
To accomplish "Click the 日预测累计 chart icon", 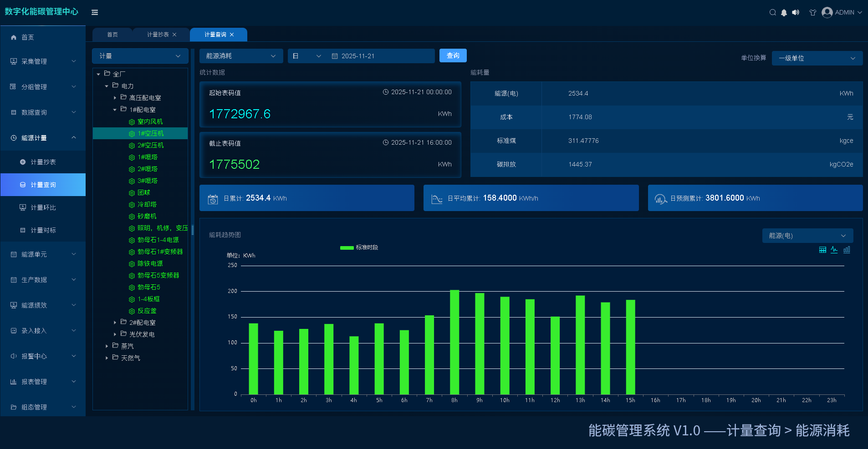I will (660, 199).
